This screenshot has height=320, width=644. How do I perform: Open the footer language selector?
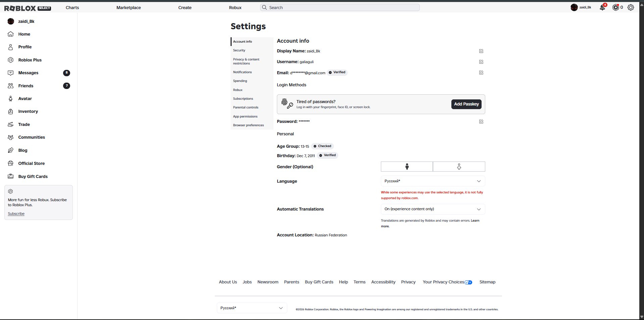[252, 308]
